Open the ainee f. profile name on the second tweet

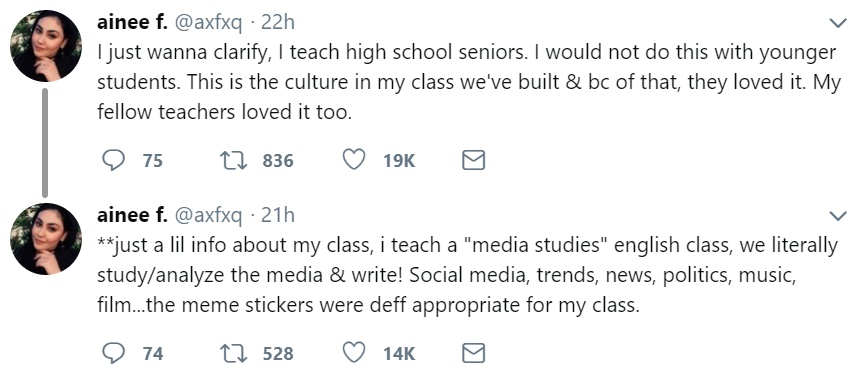coord(132,215)
